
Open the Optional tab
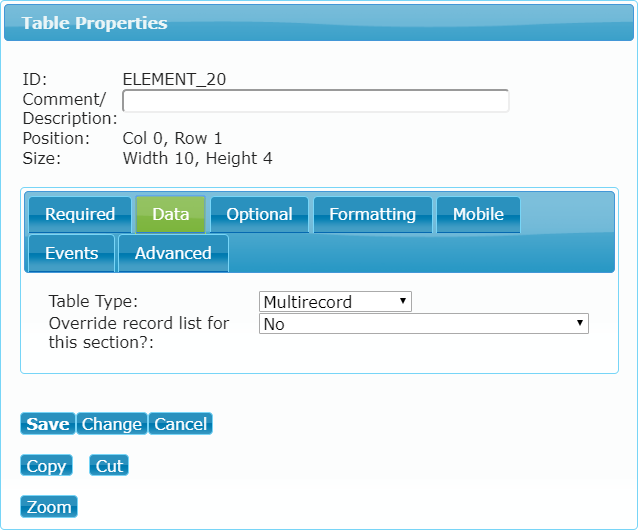[x=259, y=215]
